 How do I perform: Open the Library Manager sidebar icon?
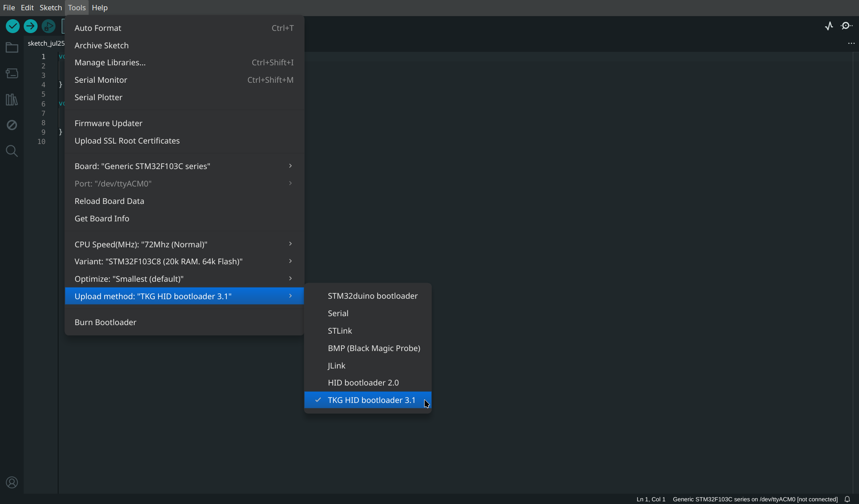(x=12, y=99)
